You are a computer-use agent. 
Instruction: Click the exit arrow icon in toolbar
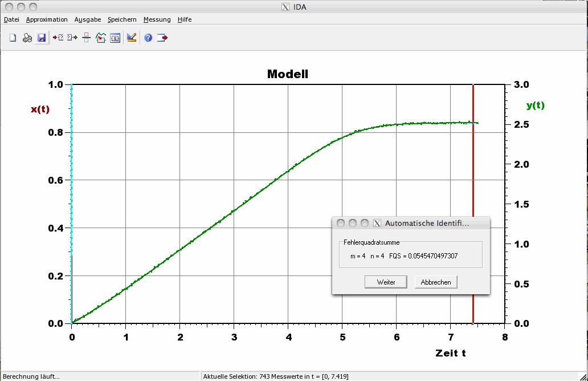[162, 38]
